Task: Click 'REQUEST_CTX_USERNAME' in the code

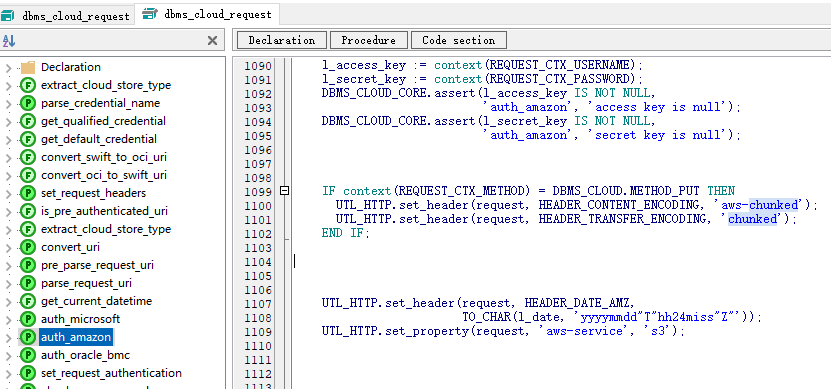Action: pos(559,65)
